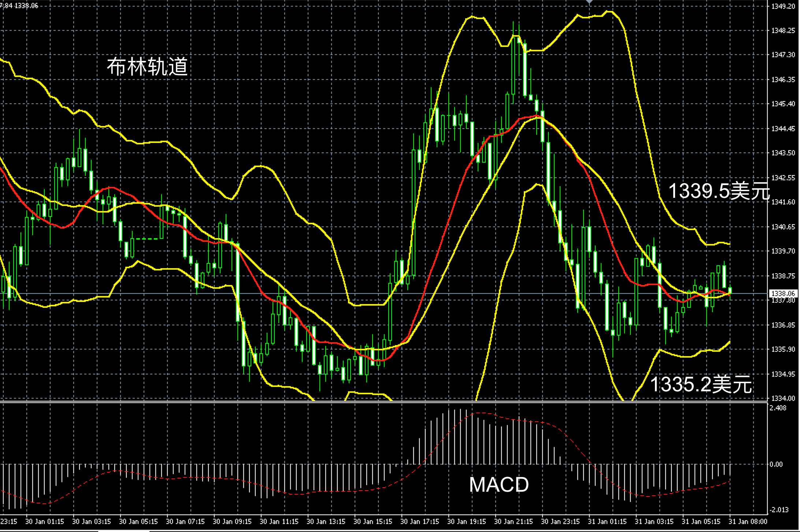Image resolution: width=800 pixels, height=532 pixels.
Task: Click the 1344.45 price scale label
Action: (783, 129)
